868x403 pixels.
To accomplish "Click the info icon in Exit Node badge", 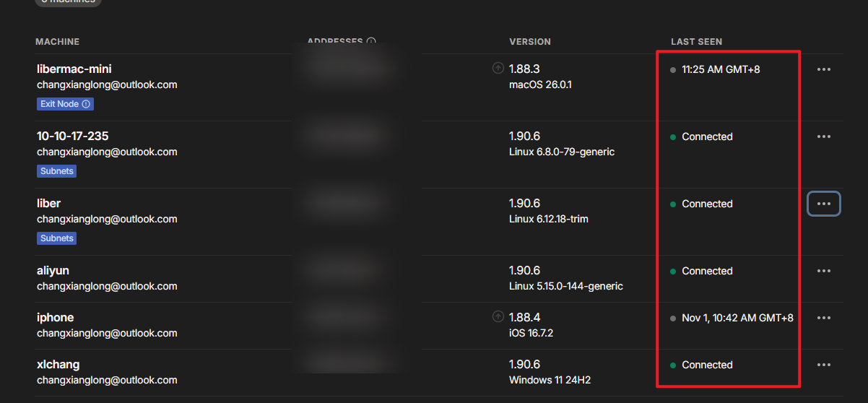I will tap(86, 104).
